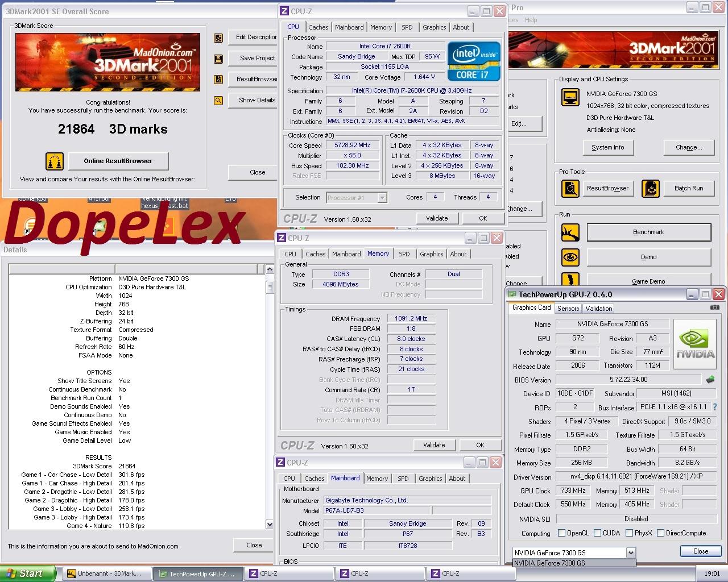The width and height of the screenshot is (728, 582).
Task: Enable the OpenCL checkbox in GPU-Z
Action: pos(562,533)
